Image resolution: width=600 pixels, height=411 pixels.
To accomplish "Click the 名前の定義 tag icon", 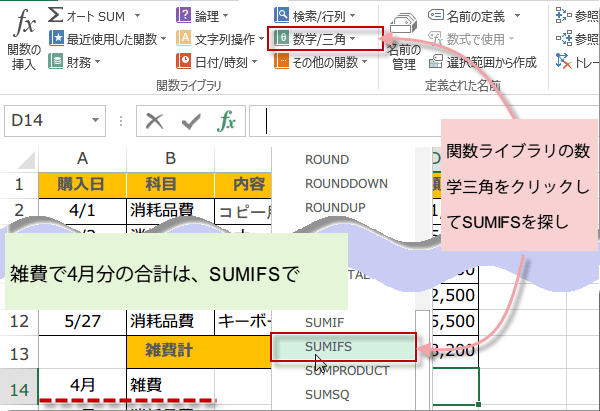I will pos(435,15).
